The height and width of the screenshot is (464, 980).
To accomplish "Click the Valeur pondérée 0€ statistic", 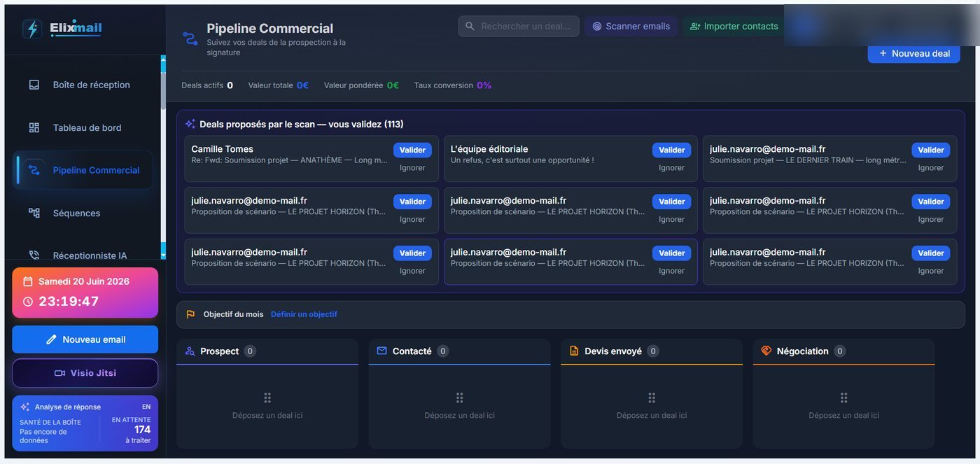I will 361,85.
